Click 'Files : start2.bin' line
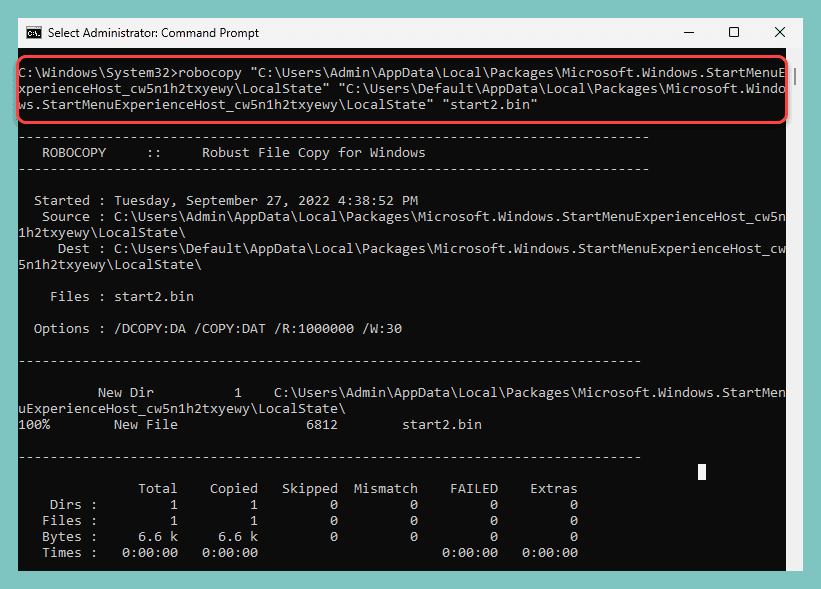This screenshot has height=589, width=821. tap(122, 297)
